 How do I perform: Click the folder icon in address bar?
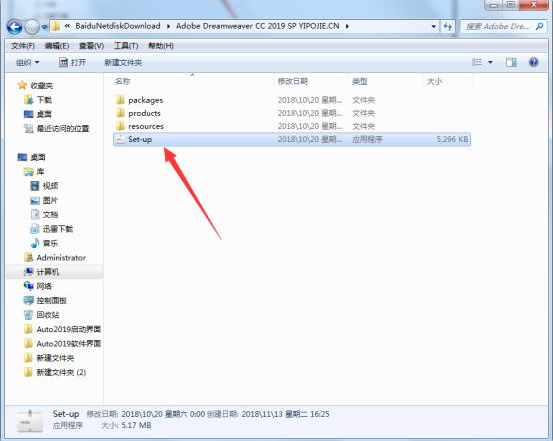56,26
